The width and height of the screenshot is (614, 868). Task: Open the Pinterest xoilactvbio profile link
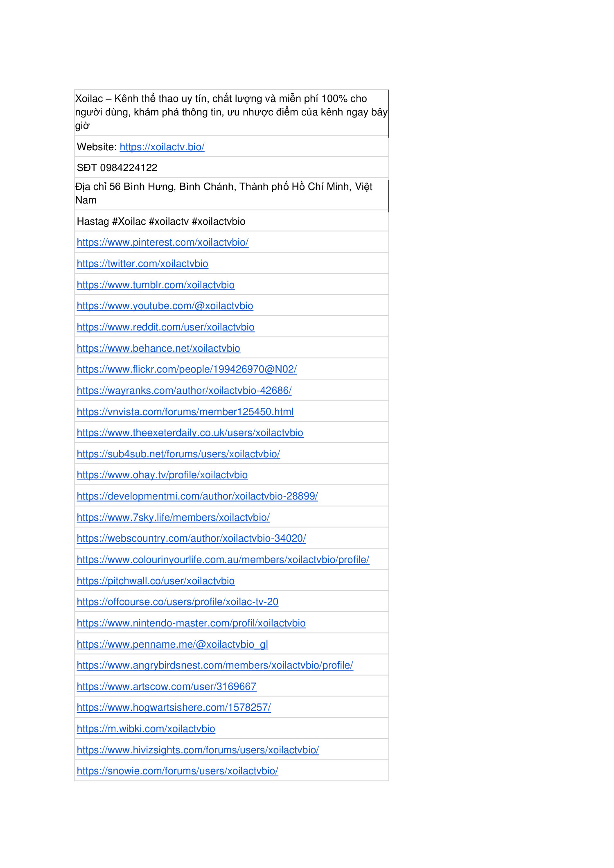(163, 242)
